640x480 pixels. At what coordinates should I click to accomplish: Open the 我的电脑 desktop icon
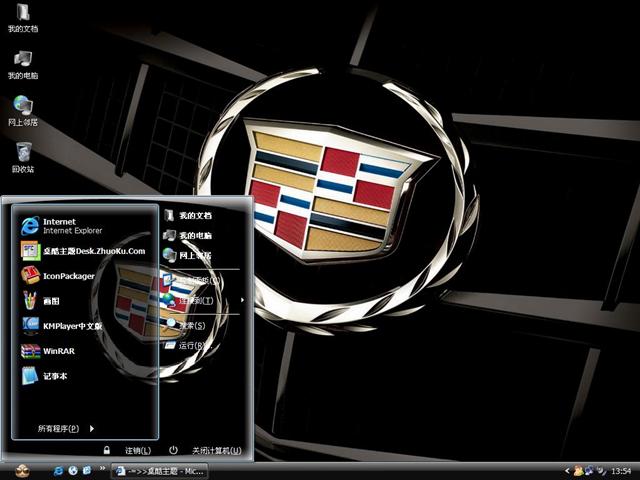(x=23, y=64)
